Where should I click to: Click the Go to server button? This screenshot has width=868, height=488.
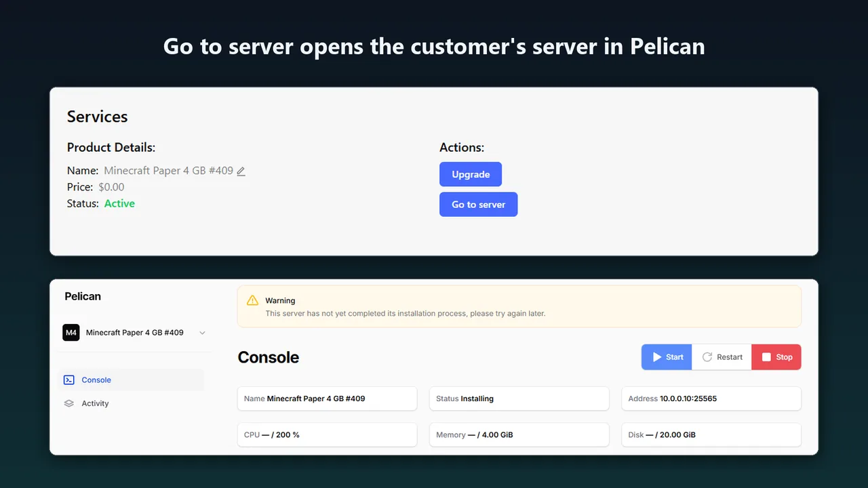479,205
